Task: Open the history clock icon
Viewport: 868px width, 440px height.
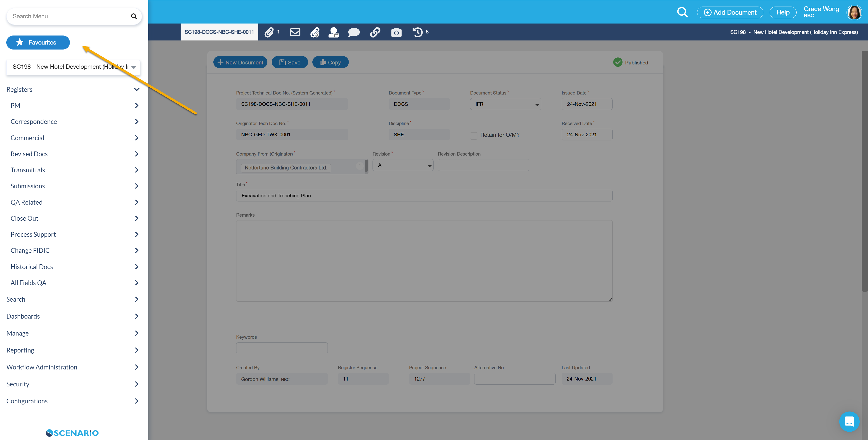Action: [417, 32]
